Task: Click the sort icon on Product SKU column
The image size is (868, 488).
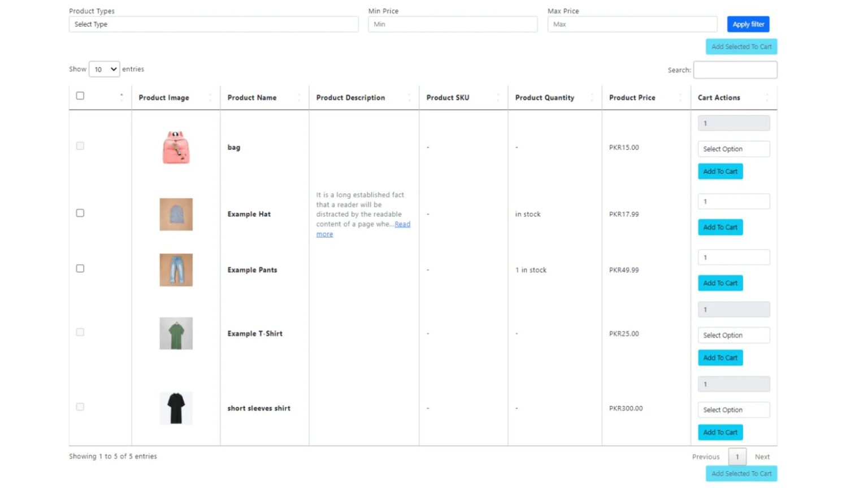Action: click(498, 97)
